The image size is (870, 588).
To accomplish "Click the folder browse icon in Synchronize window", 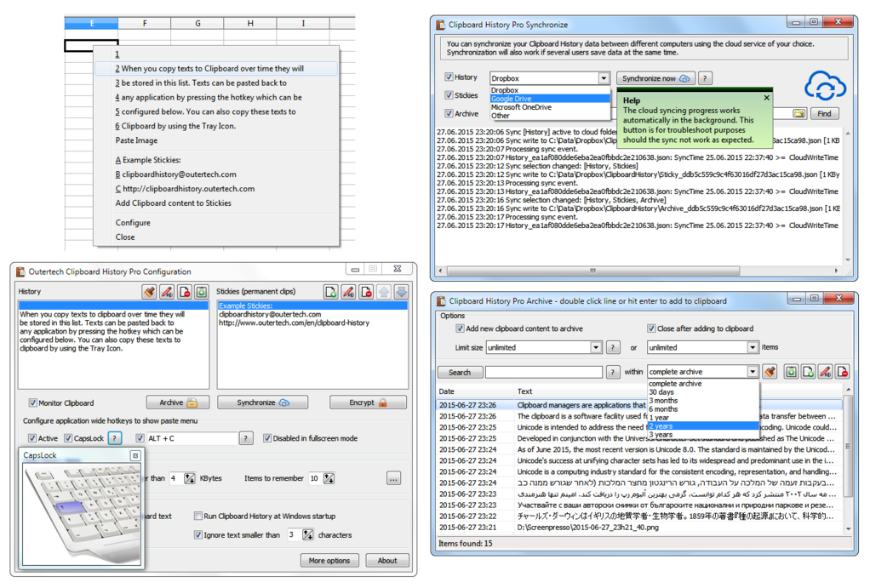I will pos(799,114).
